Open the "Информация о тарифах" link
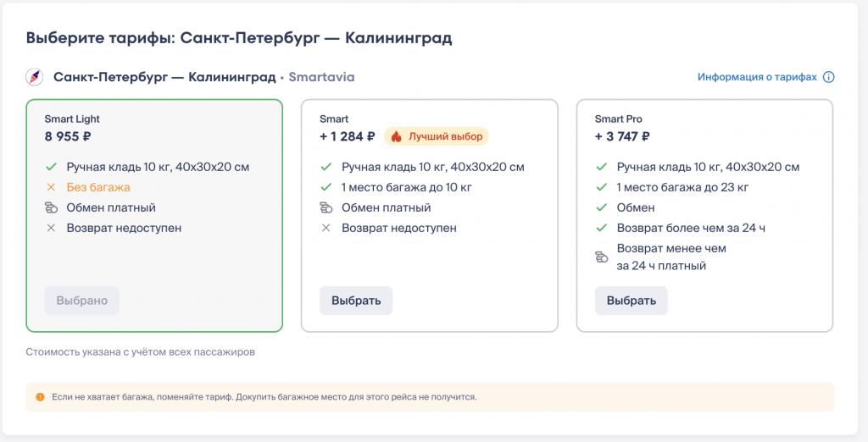 click(x=757, y=77)
